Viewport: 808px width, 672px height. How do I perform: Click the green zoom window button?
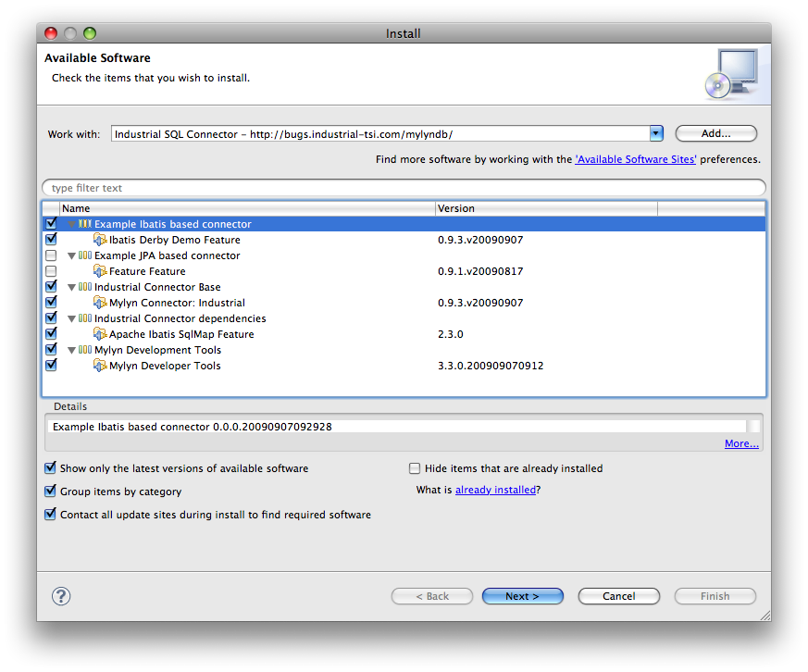[x=90, y=33]
